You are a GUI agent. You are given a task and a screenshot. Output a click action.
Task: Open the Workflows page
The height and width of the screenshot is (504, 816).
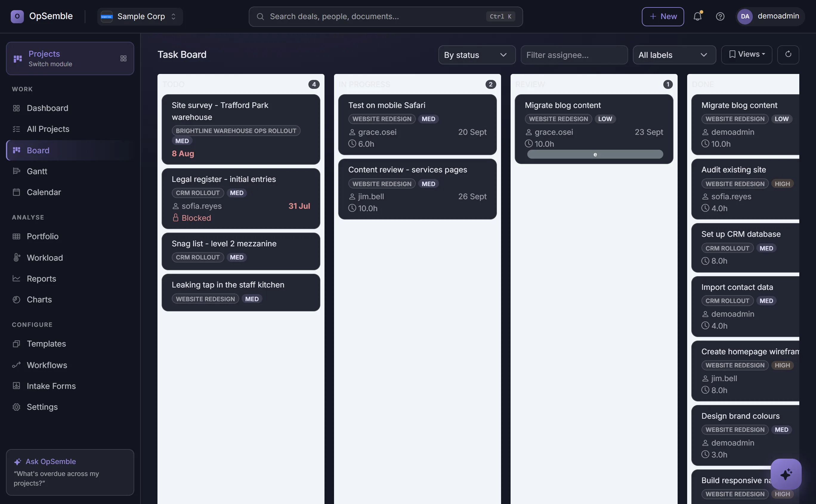(70, 365)
